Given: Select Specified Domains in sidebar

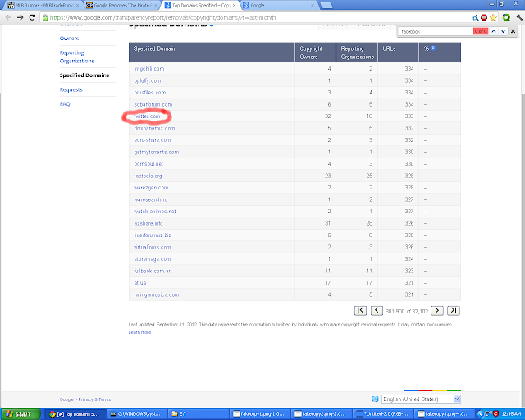Looking at the screenshot, I should pos(84,75).
